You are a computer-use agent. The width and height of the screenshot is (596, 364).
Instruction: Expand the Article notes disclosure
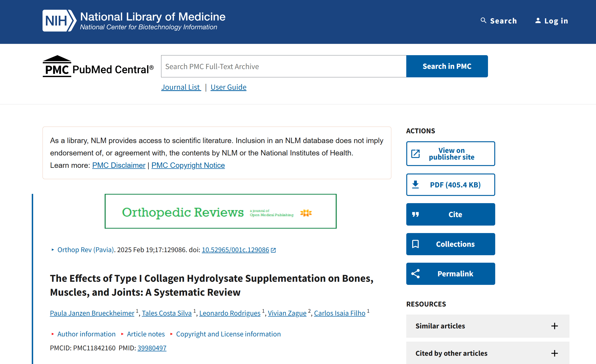click(x=146, y=334)
